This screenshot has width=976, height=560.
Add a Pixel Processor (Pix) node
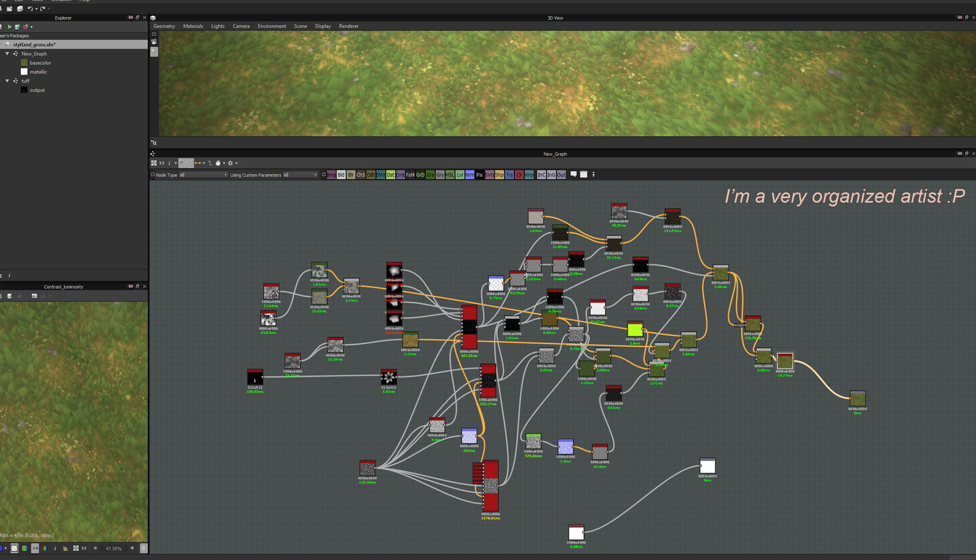pyautogui.click(x=479, y=174)
